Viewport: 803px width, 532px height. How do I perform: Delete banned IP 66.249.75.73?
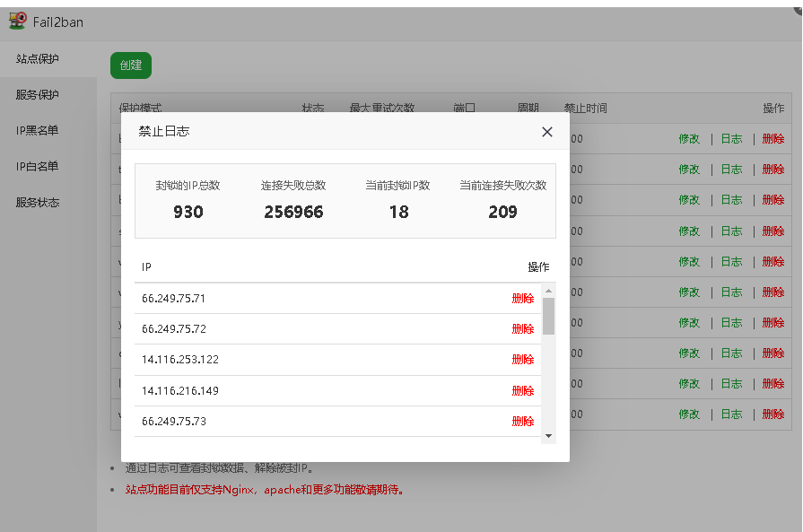coord(523,421)
